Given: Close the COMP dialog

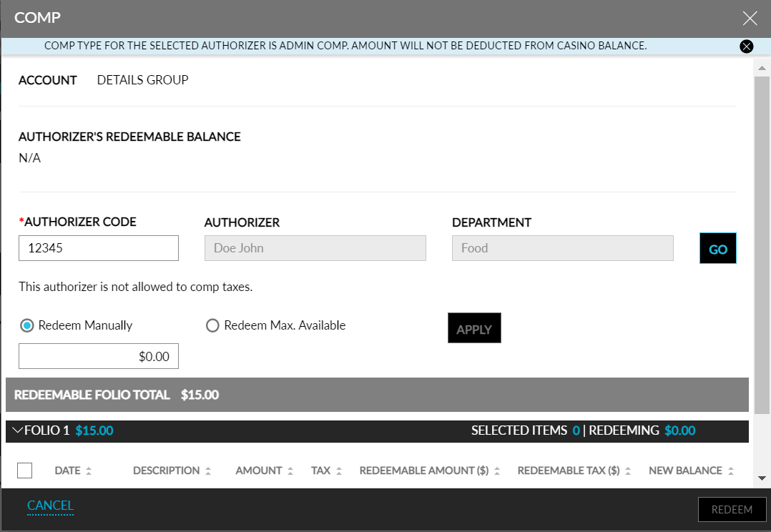Looking at the screenshot, I should pyautogui.click(x=750, y=18).
